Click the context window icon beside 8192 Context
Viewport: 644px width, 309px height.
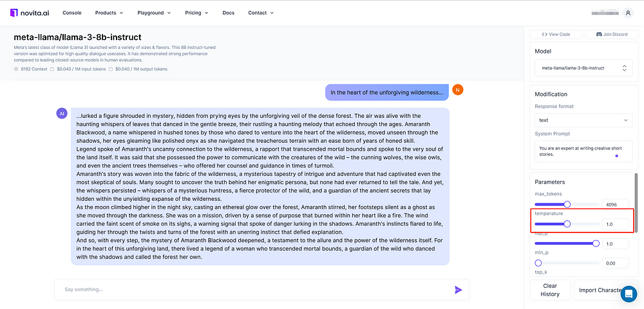click(x=17, y=69)
